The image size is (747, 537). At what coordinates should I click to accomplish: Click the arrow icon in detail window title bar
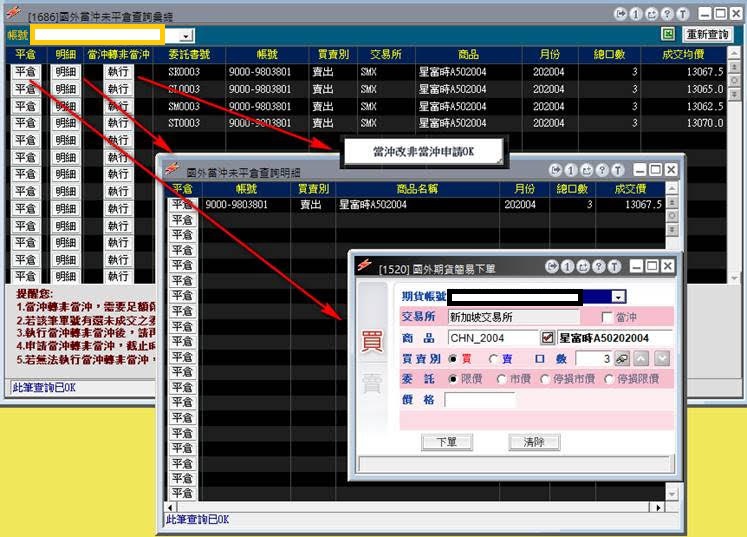pos(555,170)
